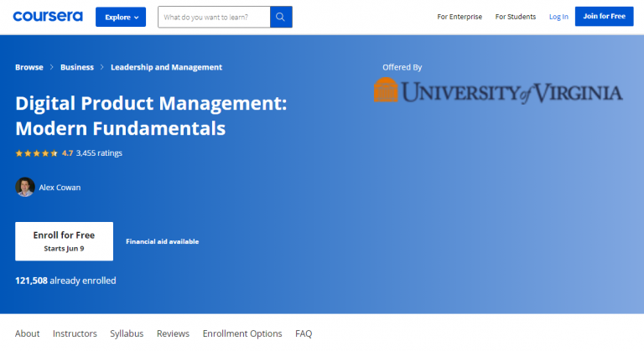Image resolution: width=644 pixels, height=351 pixels.
Task: Click the magnifying glass search button
Action: [x=282, y=17]
